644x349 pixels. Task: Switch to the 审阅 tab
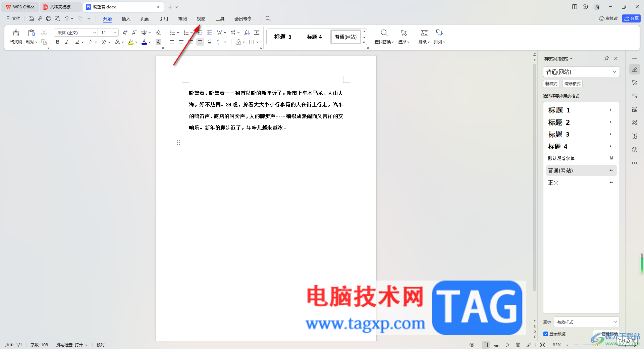pos(182,19)
